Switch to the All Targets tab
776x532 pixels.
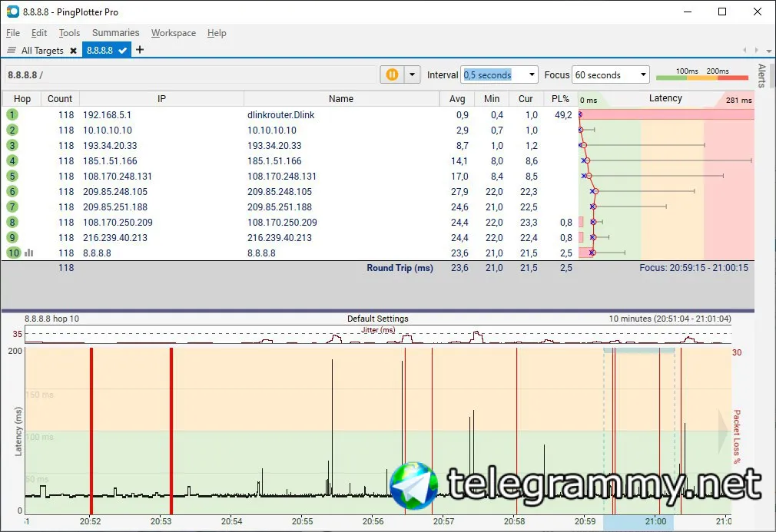[42, 51]
